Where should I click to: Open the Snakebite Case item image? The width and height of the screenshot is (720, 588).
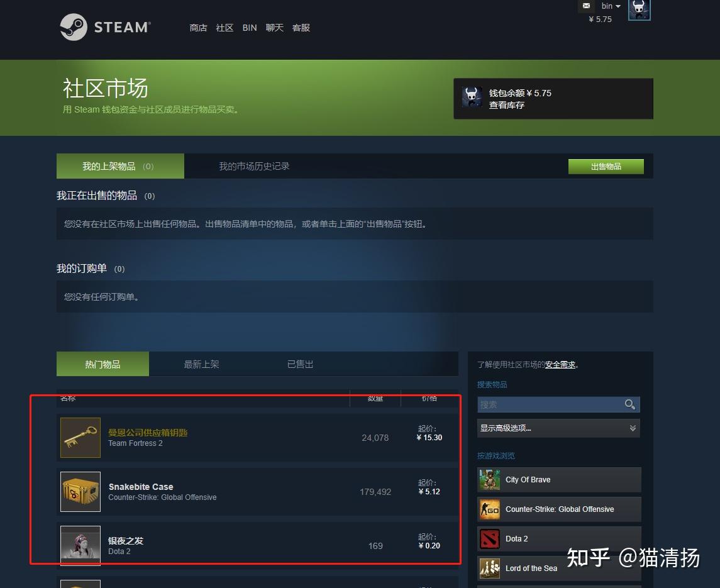(80, 492)
